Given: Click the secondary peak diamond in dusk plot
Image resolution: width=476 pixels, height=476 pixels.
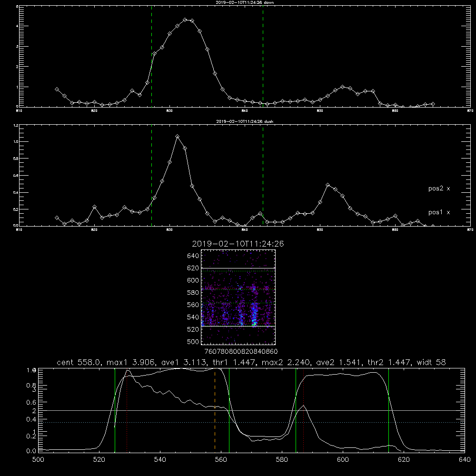Looking at the screenshot, I should coord(327,185).
